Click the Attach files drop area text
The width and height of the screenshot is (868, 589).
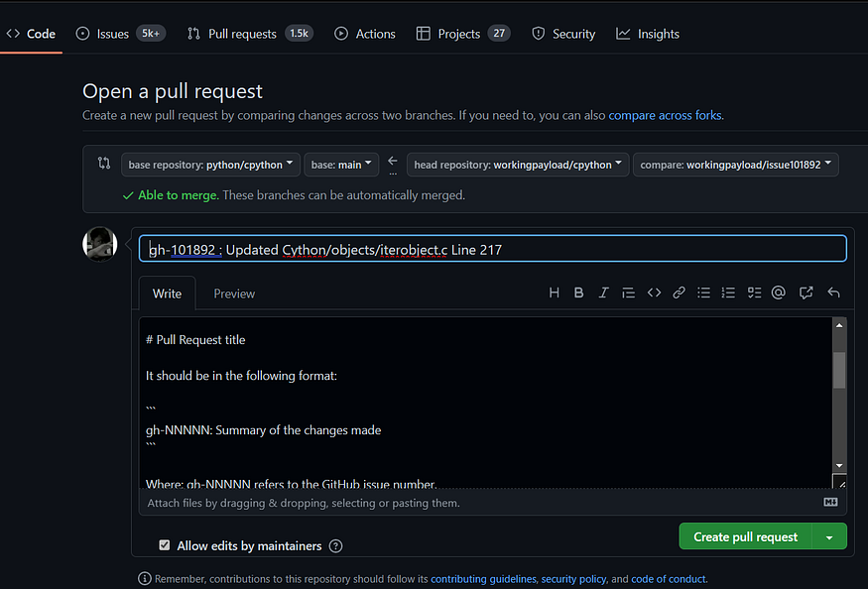[x=304, y=503]
